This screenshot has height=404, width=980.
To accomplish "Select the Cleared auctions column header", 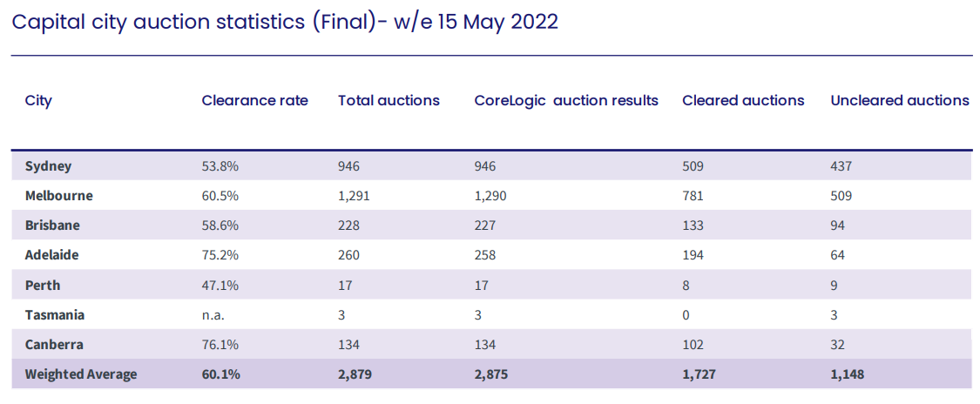I will 743,100.
